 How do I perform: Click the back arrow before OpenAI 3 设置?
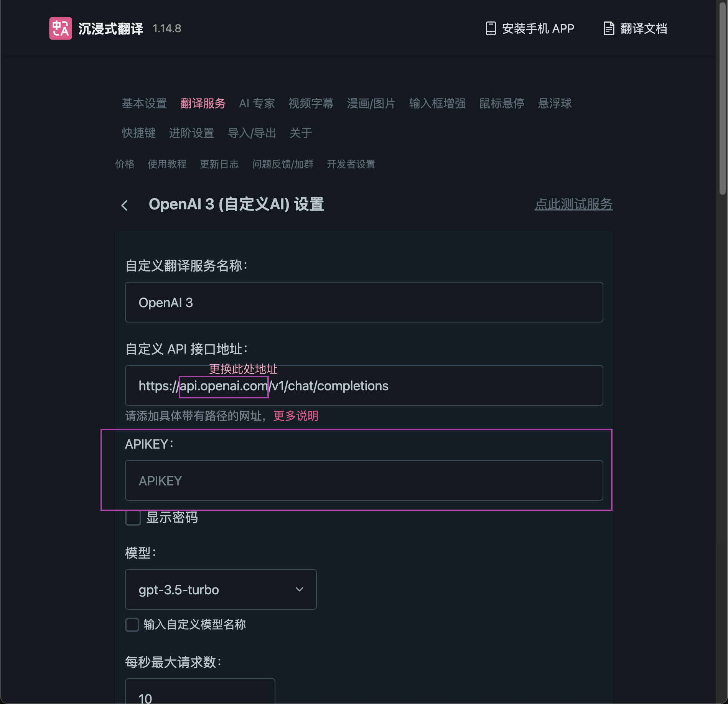pyautogui.click(x=125, y=206)
